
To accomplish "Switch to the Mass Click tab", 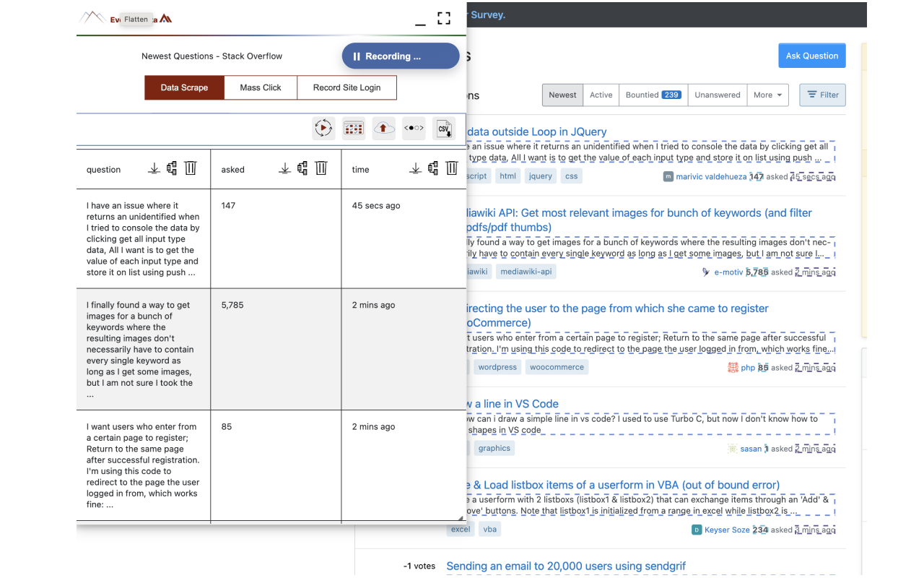I will click(260, 87).
